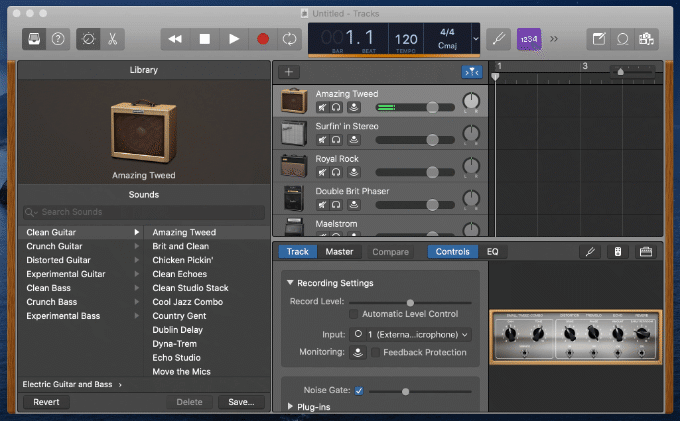Toggle input monitoring on Surfin' in Stereo

(x=354, y=140)
